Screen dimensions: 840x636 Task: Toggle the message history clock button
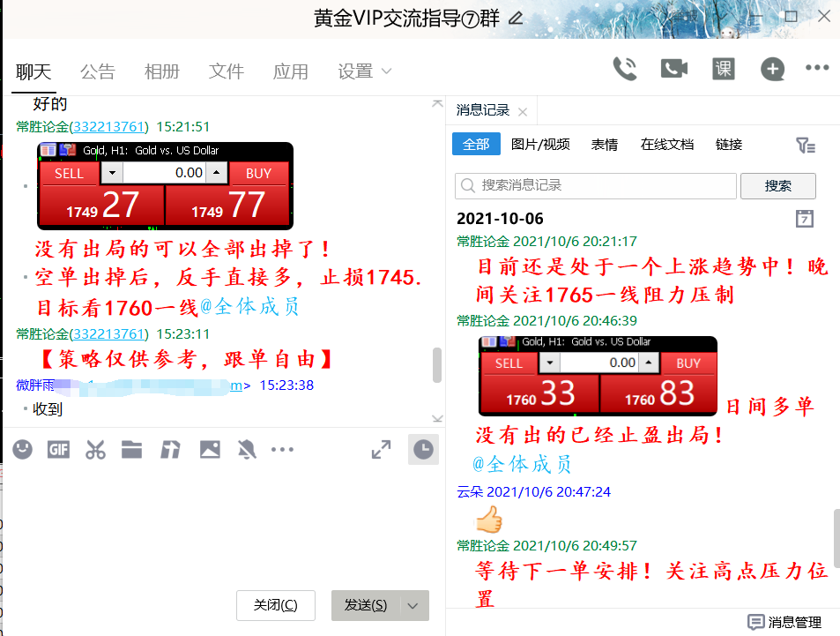423,449
